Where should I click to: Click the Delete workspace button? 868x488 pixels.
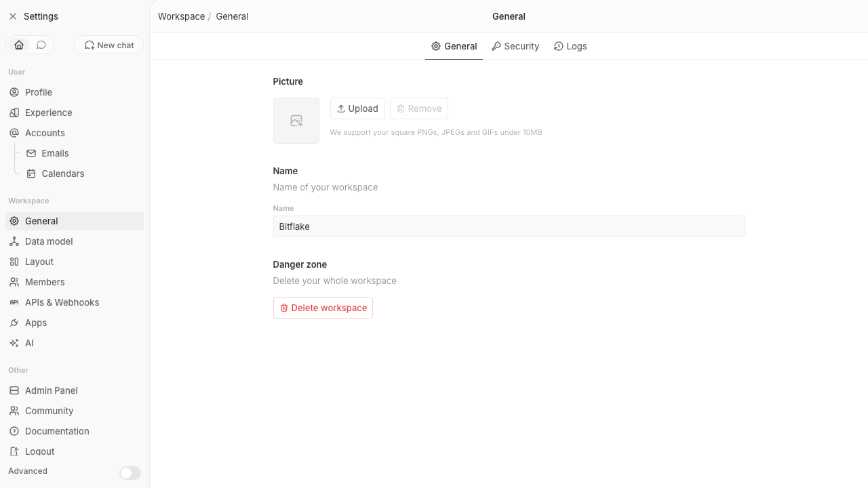tap(323, 308)
